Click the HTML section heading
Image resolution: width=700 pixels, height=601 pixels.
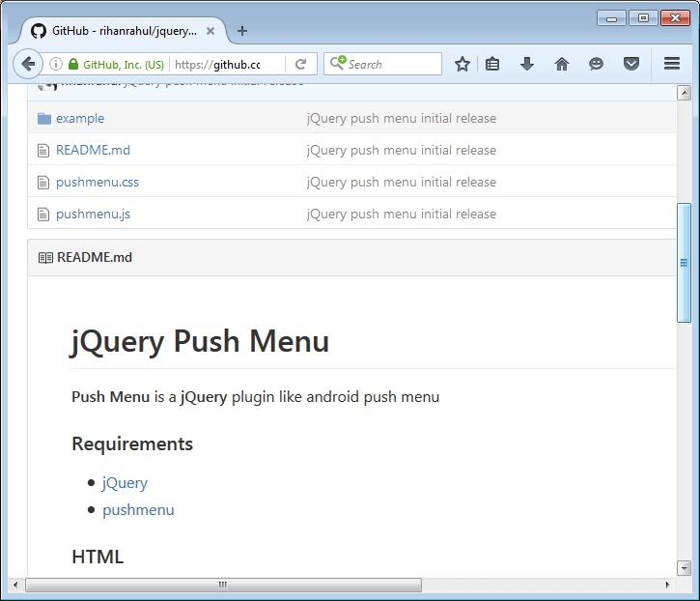(98, 557)
